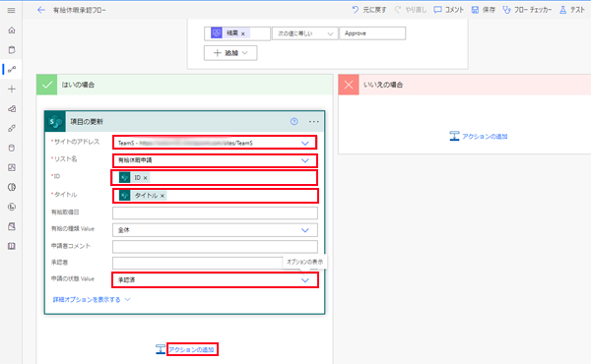Open the Solutions sidebar icon
591x364 pixels.
point(12,226)
